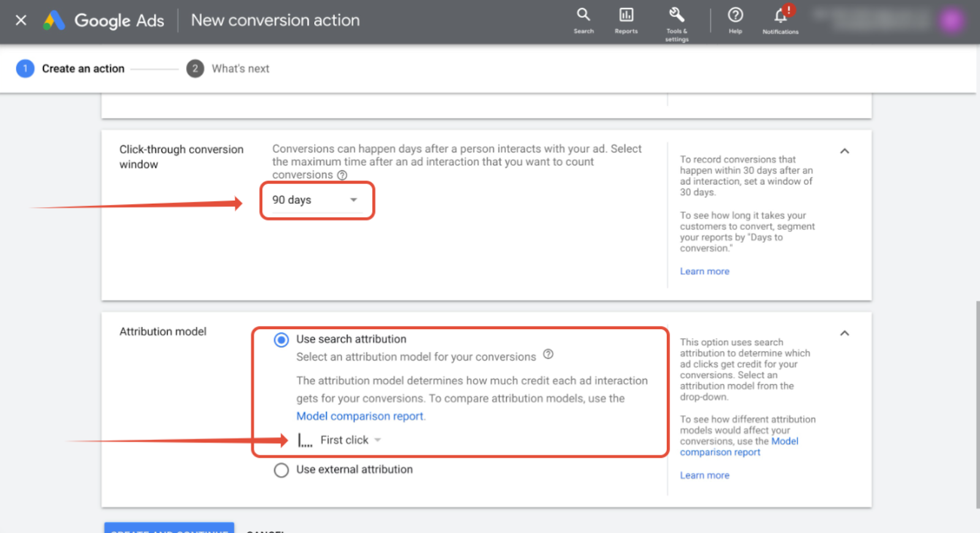The image size is (980, 533).
Task: Open the Model comparison report link
Action: [360, 416]
